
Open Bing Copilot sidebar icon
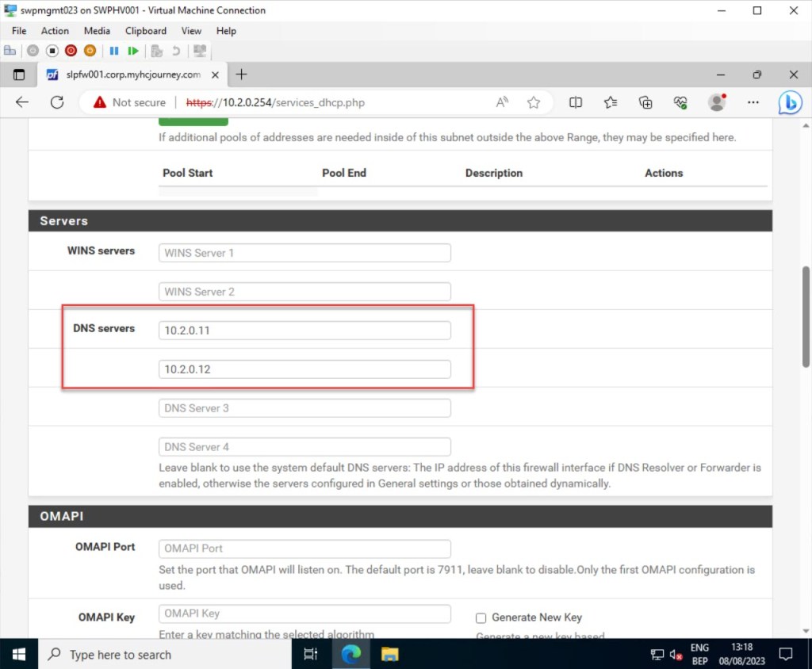790,102
